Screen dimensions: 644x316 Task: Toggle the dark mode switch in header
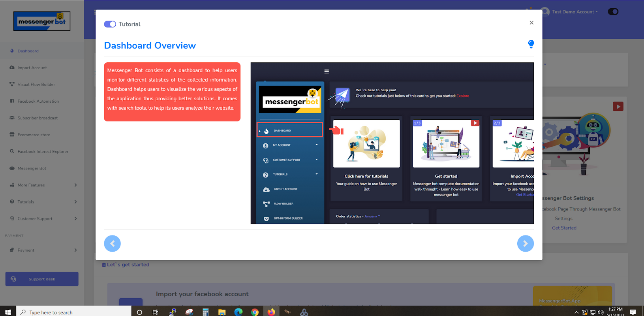pyautogui.click(x=613, y=12)
